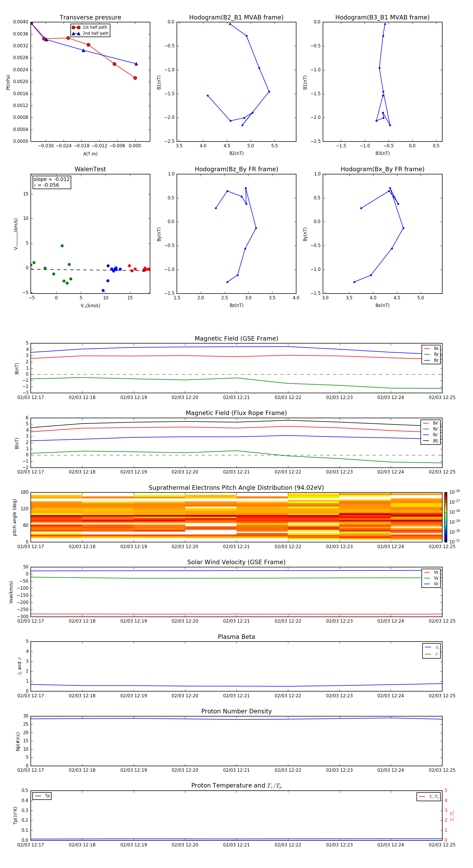This screenshot has height=868, width=473.
Task: Click the '1st half path' legend entry
Action: point(90,27)
